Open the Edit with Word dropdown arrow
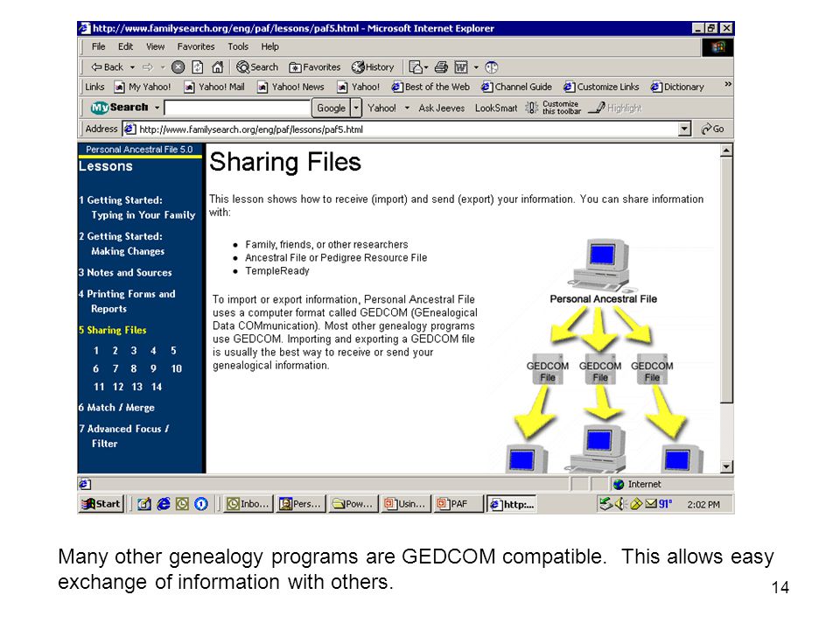This screenshot has height=630, width=840. pos(476,67)
